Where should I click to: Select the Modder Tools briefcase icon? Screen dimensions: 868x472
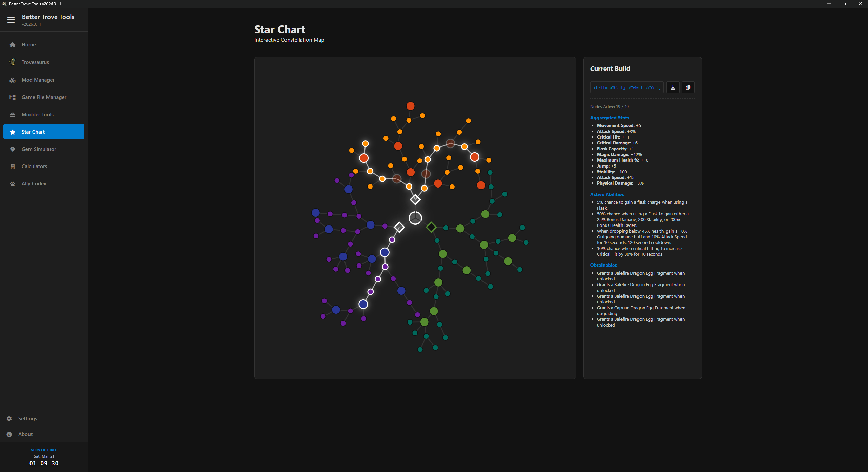[x=12, y=115]
